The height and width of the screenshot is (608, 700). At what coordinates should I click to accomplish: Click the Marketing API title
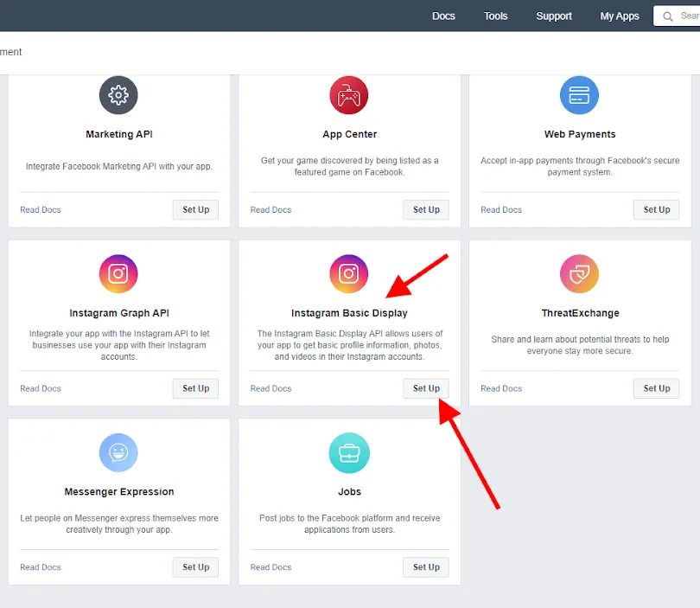coord(119,134)
